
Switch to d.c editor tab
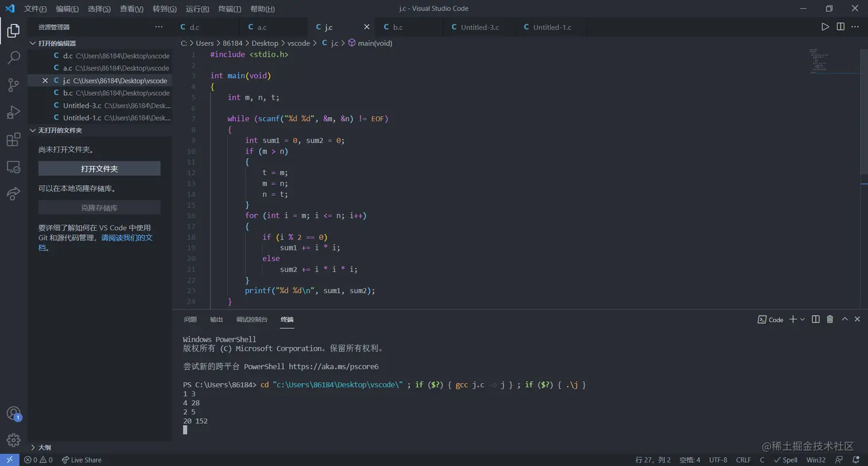[x=206, y=27]
